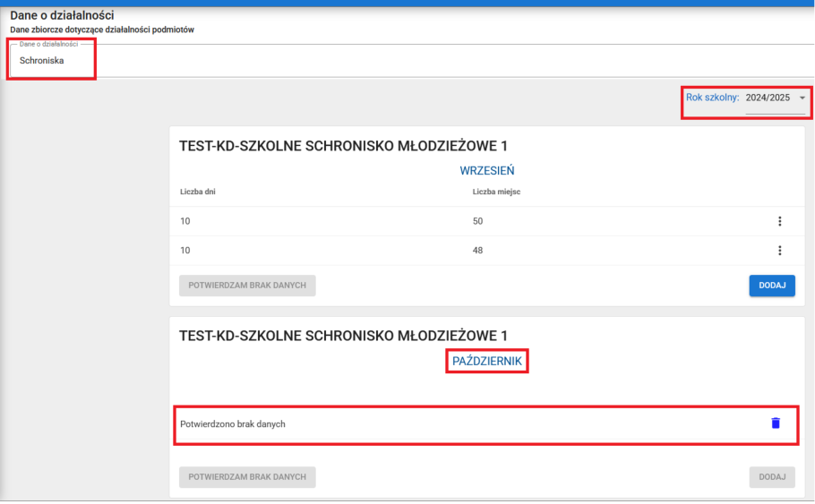Select the cell showing 48 places
The image size is (815, 504).
point(477,251)
